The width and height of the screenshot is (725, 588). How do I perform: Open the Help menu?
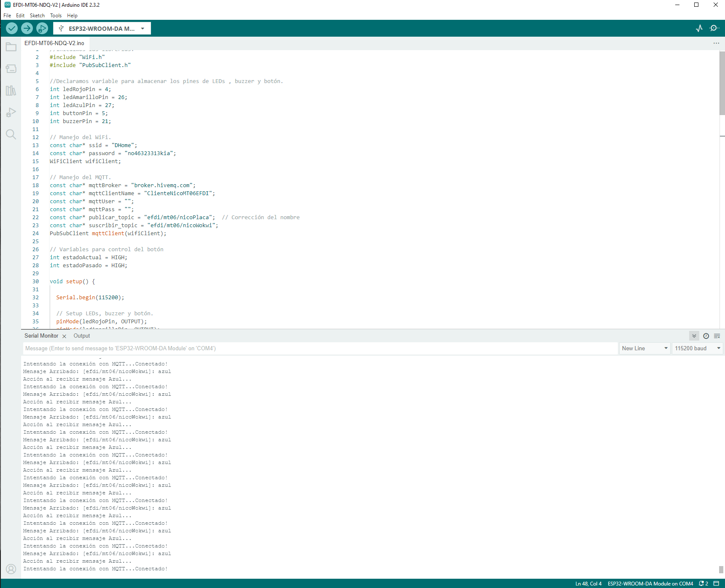pos(72,16)
